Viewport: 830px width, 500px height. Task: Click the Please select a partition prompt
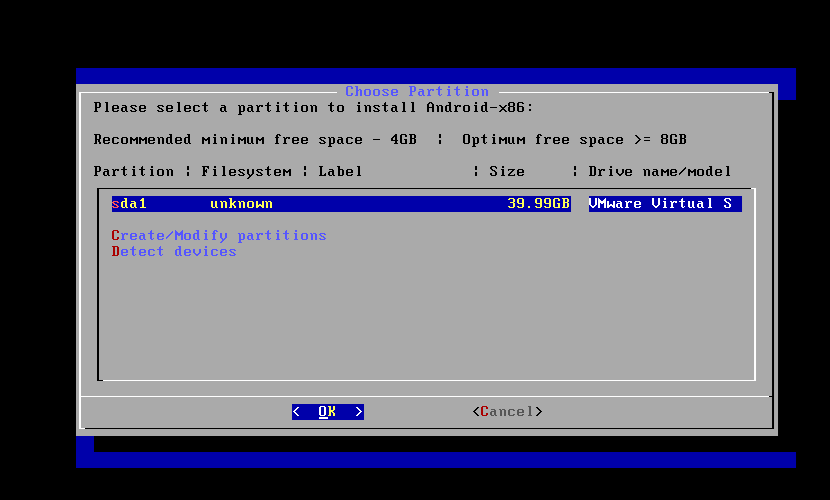pyautogui.click(x=313, y=107)
